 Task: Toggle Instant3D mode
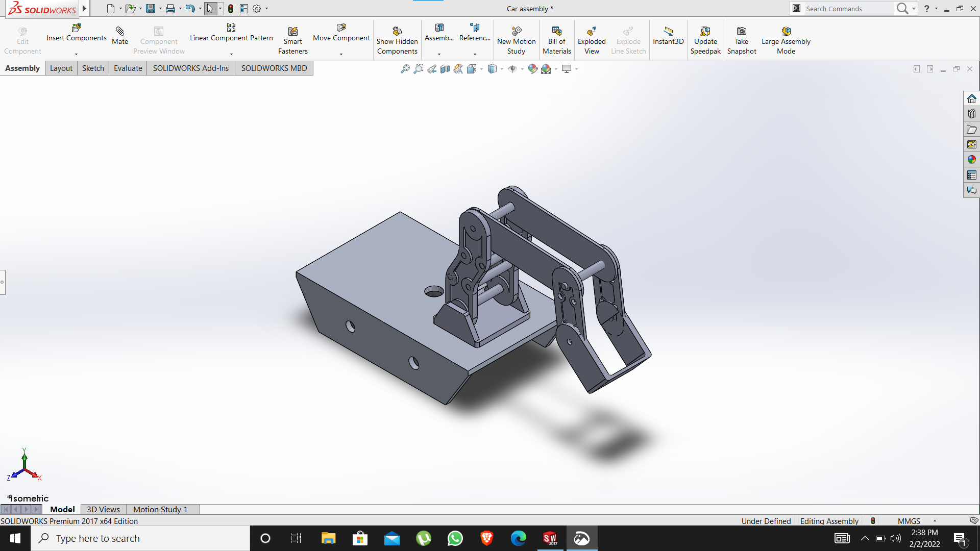[668, 36]
